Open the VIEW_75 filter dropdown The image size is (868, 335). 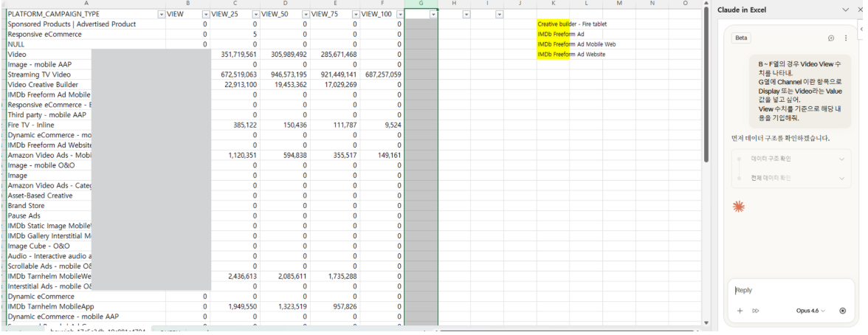click(356, 15)
